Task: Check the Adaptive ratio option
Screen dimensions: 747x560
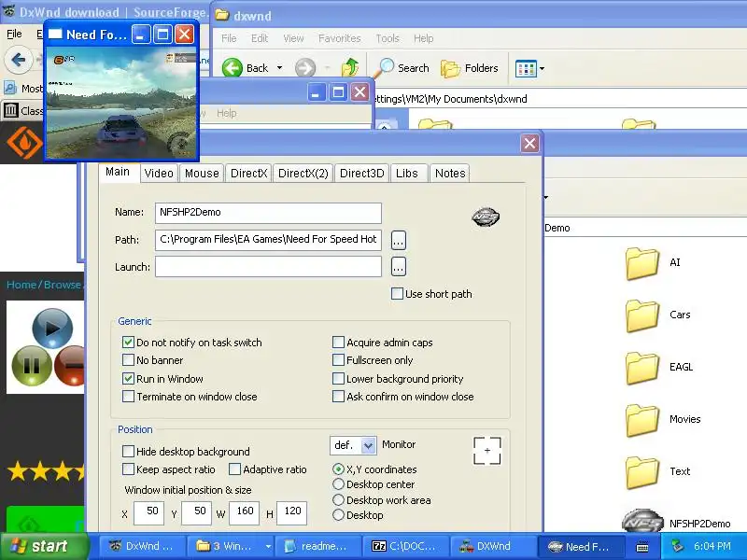Action: click(235, 469)
